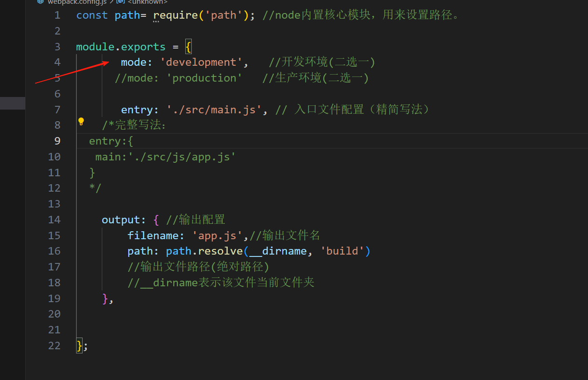The width and height of the screenshot is (588, 380).
Task: Click 'entry:{' inside the block comment
Action: coord(111,141)
